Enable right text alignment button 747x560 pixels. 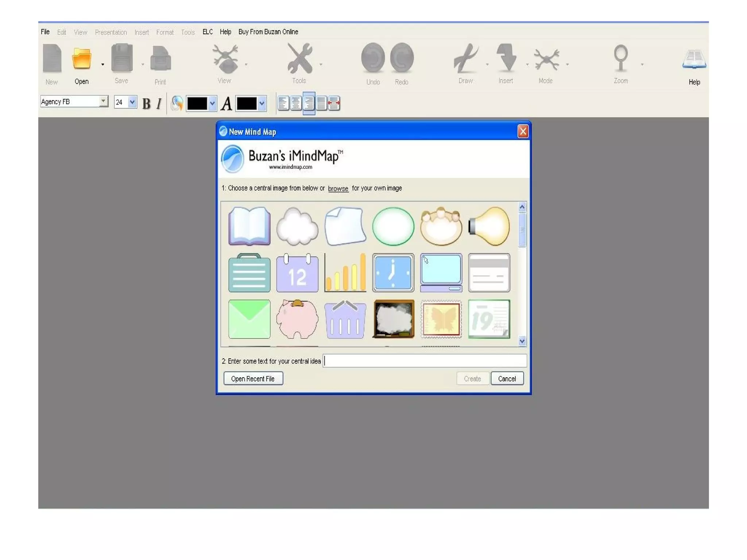pyautogui.click(x=309, y=103)
